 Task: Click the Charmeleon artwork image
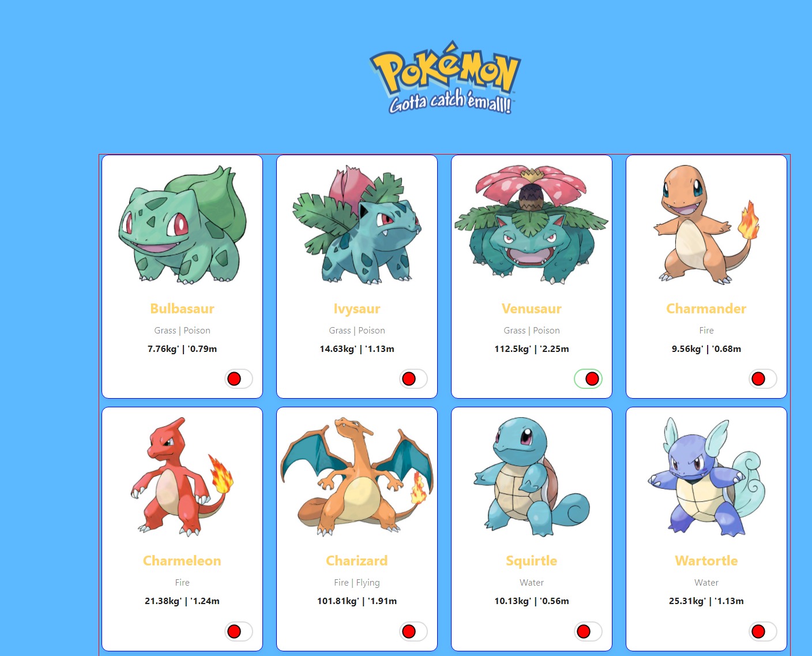[182, 477]
